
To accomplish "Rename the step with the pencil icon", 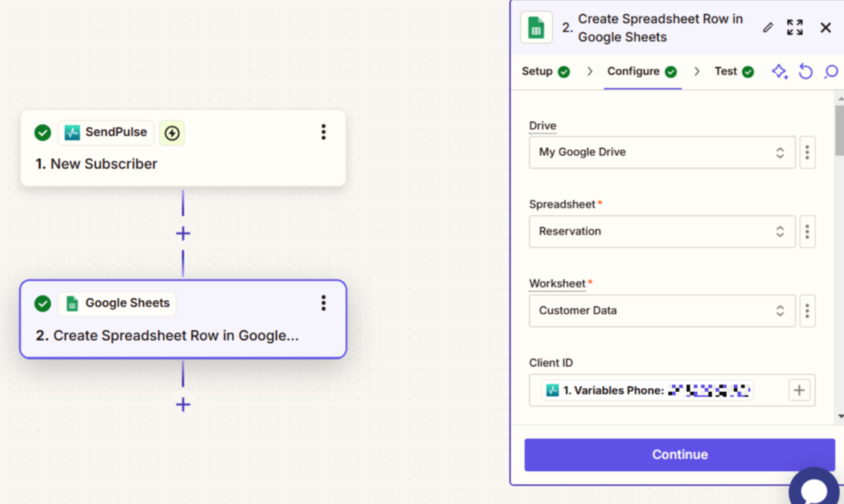I will point(768,28).
